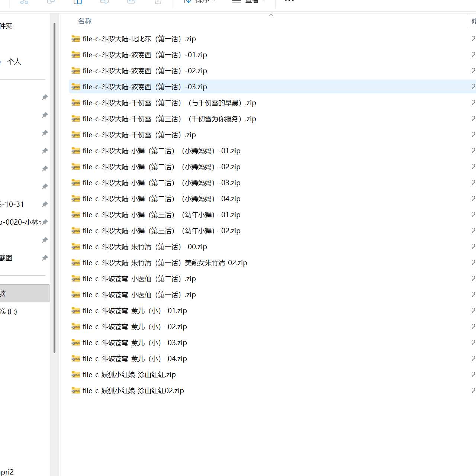Select file name 小医仙（第一话）.zip
Viewport: 476px width, 476px height.
(x=139, y=295)
